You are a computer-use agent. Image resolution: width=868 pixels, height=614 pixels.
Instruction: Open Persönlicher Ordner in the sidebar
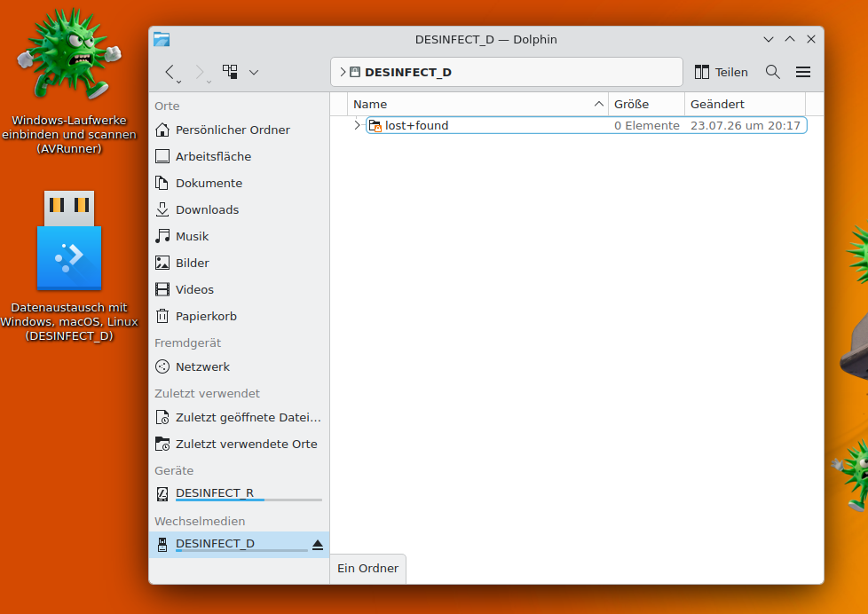tap(239, 130)
